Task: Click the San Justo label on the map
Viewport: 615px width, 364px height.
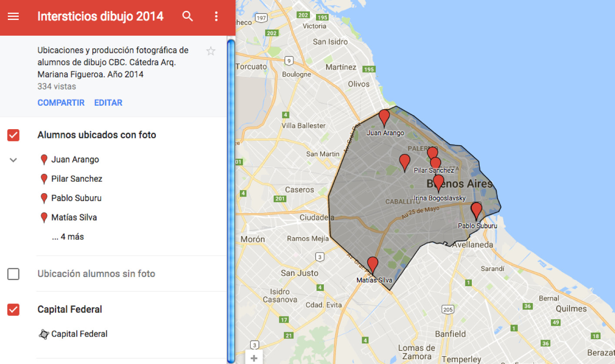Action: tap(299, 273)
